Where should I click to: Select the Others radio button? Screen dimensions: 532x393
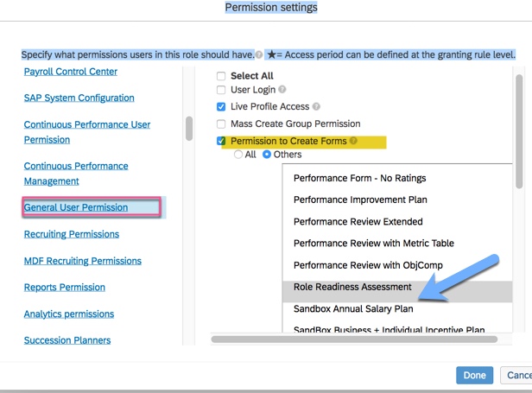pyautogui.click(x=267, y=155)
